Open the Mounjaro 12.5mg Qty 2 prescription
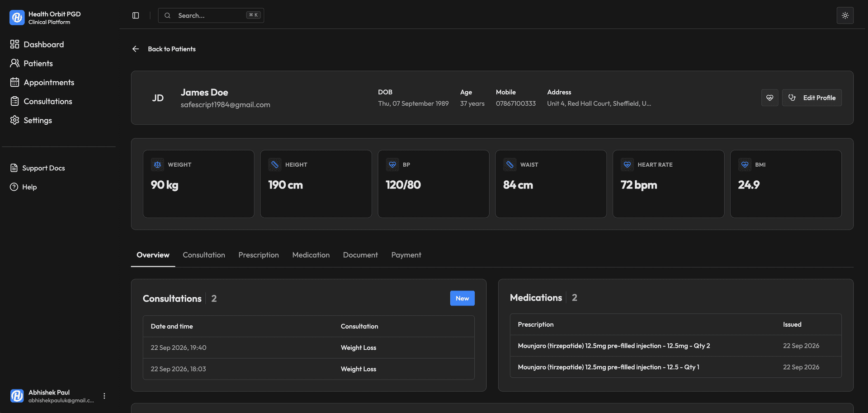Image resolution: width=868 pixels, height=413 pixels. click(x=676, y=346)
